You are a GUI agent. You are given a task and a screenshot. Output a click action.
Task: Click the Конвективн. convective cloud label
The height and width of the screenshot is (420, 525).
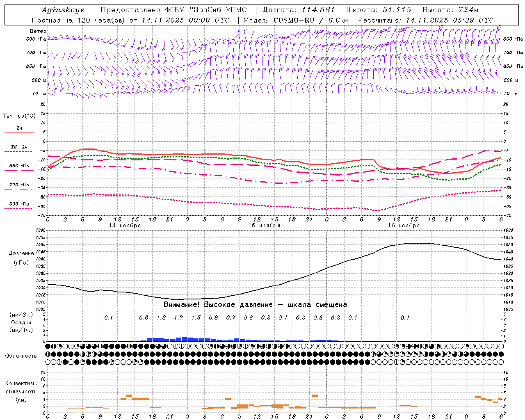[21, 383]
